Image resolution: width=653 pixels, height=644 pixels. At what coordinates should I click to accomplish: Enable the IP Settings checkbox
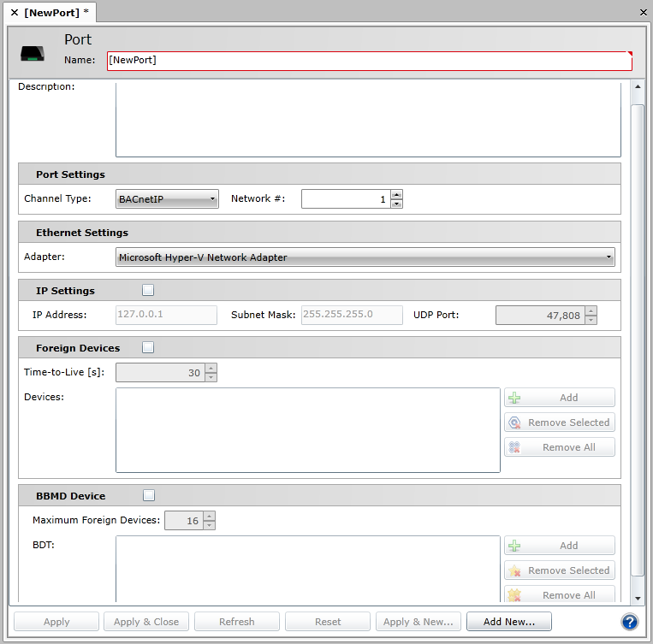click(148, 290)
